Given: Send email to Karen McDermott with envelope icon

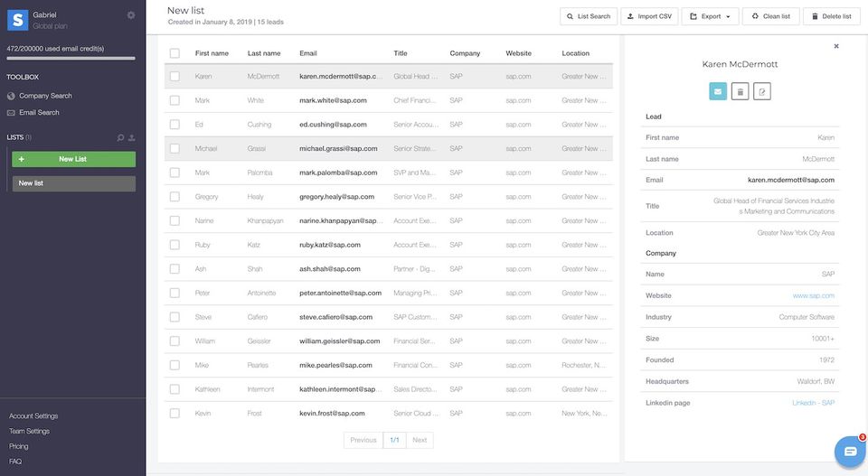Looking at the screenshot, I should point(717,92).
